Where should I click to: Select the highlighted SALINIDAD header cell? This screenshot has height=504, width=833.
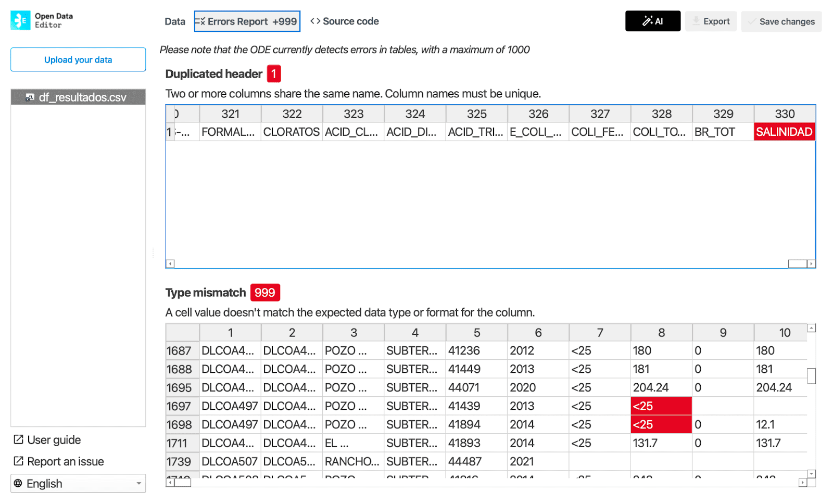[784, 132]
